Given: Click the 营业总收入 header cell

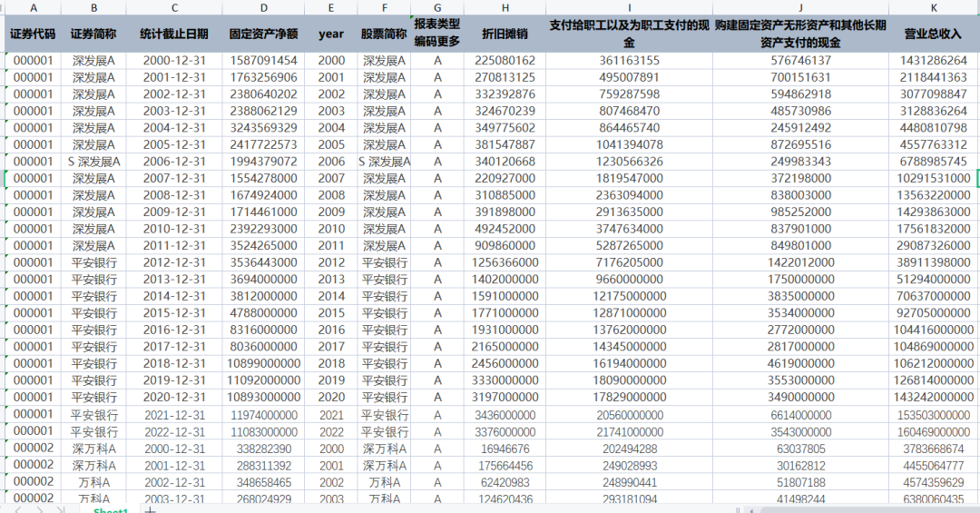Looking at the screenshot, I should pos(934,34).
